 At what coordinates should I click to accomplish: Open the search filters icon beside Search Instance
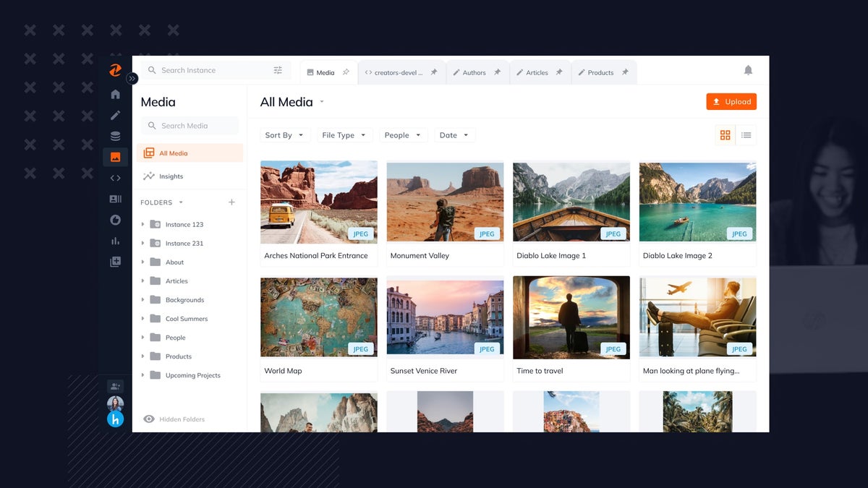(277, 69)
